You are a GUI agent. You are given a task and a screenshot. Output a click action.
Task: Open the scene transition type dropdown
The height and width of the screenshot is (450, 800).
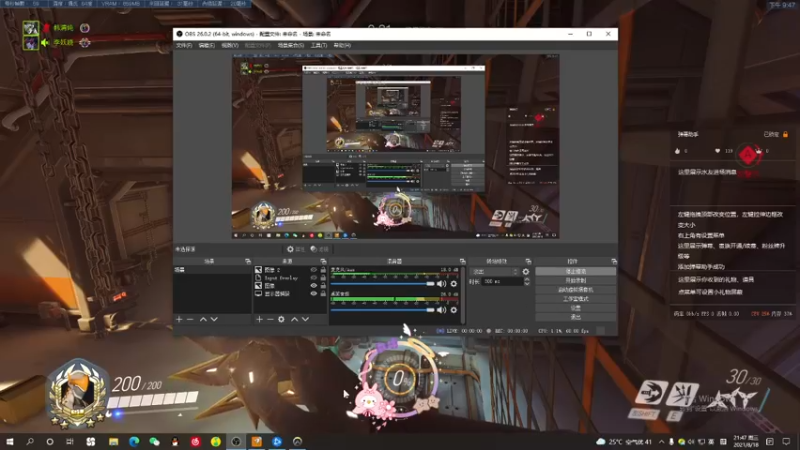coord(494,272)
